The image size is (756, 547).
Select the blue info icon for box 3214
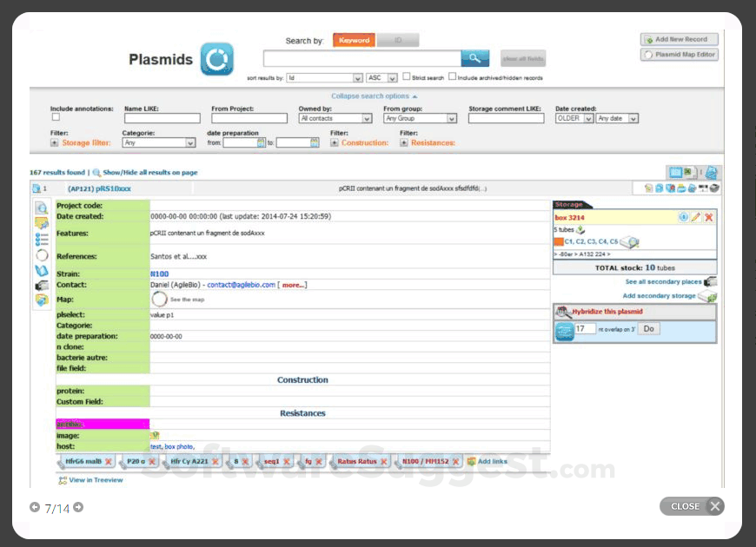(x=683, y=218)
